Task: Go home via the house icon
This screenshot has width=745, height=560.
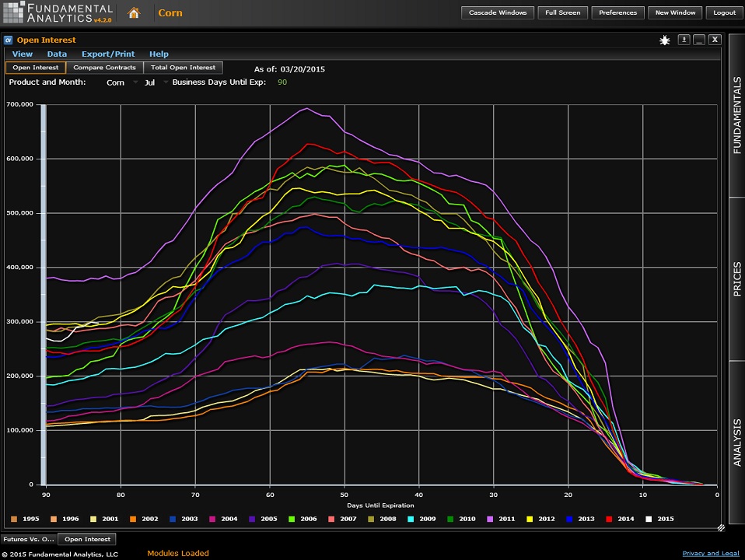Action: [x=134, y=13]
